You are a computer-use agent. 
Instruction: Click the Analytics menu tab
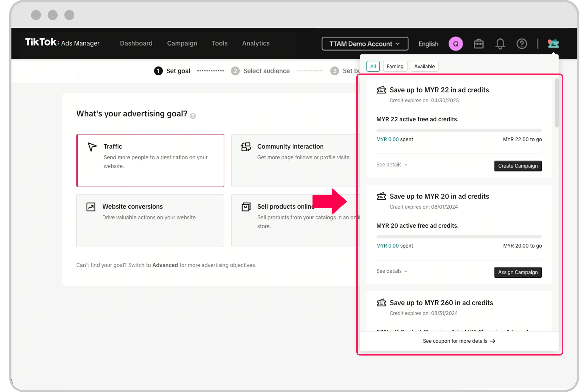256,43
